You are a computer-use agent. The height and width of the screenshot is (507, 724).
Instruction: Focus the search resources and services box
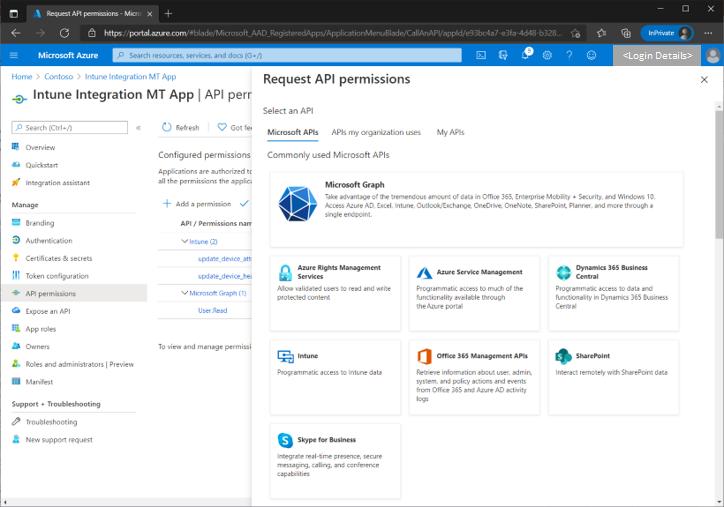287,55
